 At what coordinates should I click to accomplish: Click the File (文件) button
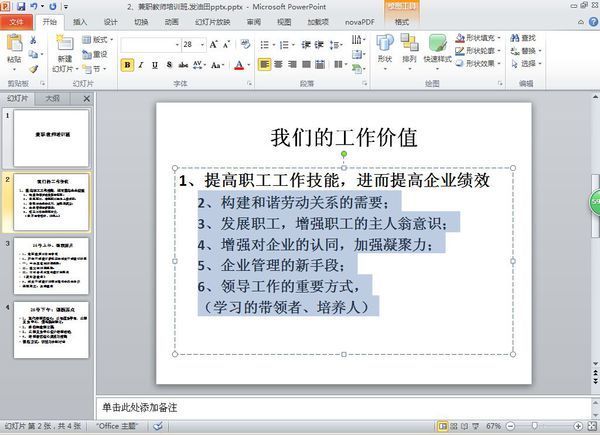pyautogui.click(x=17, y=21)
